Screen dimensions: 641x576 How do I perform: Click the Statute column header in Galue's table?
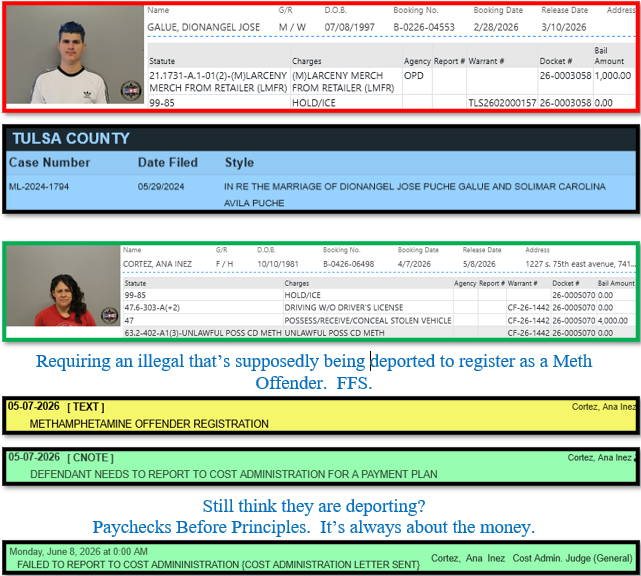click(162, 61)
